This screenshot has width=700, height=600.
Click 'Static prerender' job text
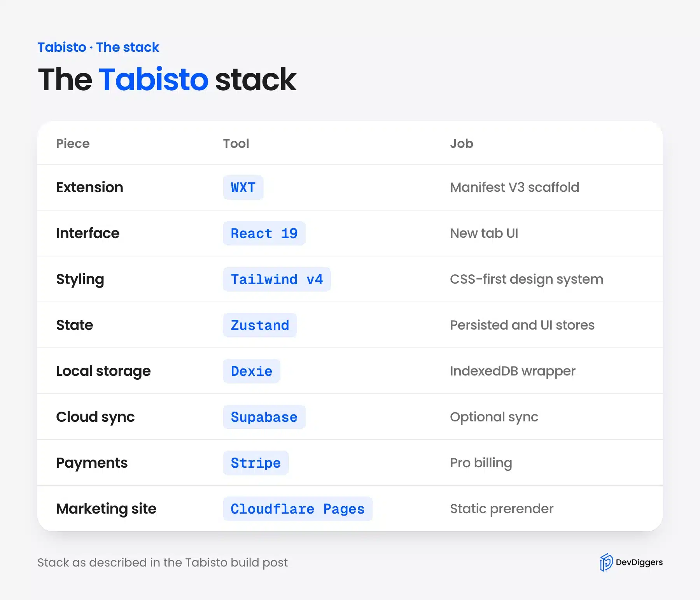point(502,509)
